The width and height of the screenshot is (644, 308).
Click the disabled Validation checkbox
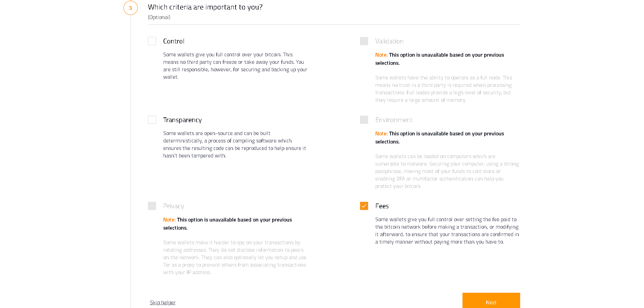tap(364, 41)
